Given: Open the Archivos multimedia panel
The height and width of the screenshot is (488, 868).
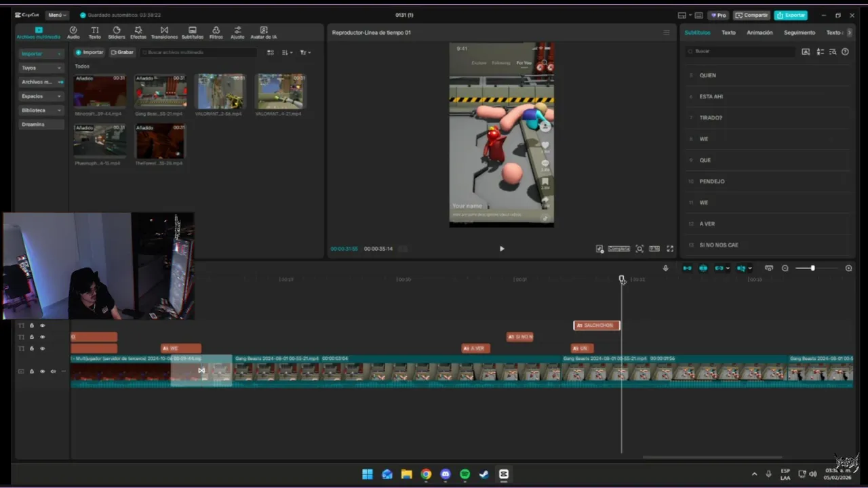Looking at the screenshot, I should tap(39, 33).
